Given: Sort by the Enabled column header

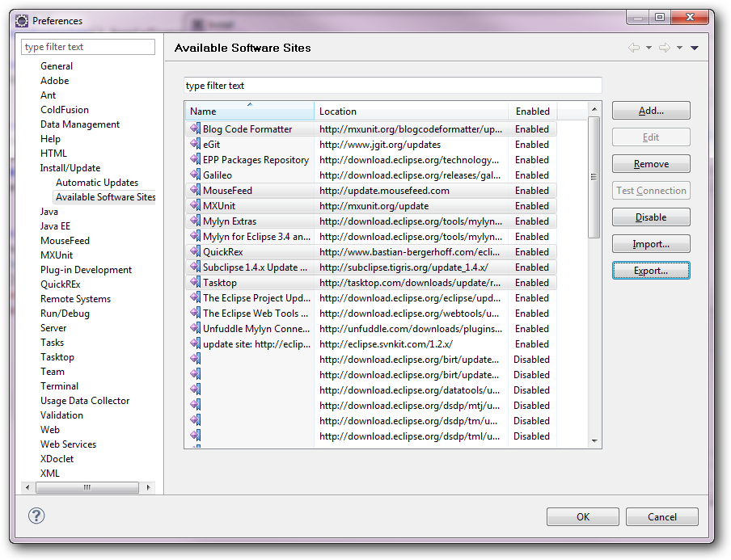Looking at the screenshot, I should coord(533,112).
